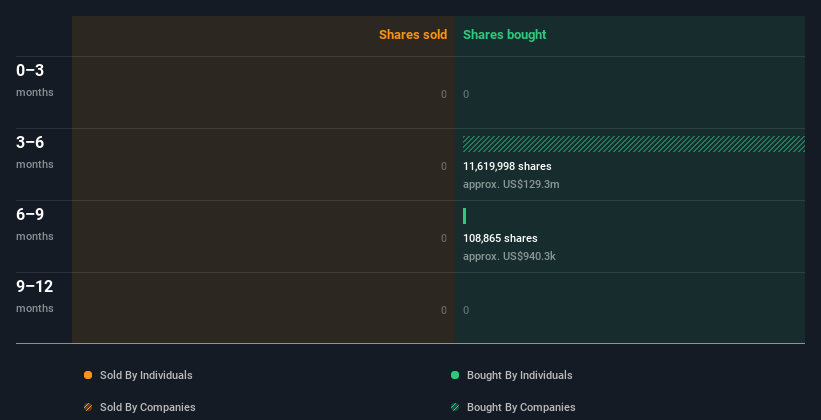The height and width of the screenshot is (420, 821).
Task: Select the Bought By Companies legend label
Action: pyautogui.click(x=521, y=407)
